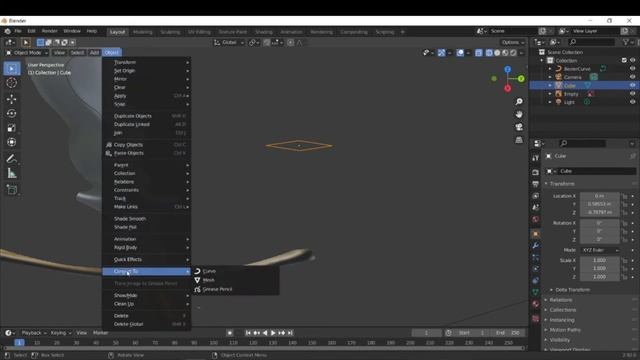
Task: Open the XYZ Euler rotation mode dropdown
Action: coord(600,250)
